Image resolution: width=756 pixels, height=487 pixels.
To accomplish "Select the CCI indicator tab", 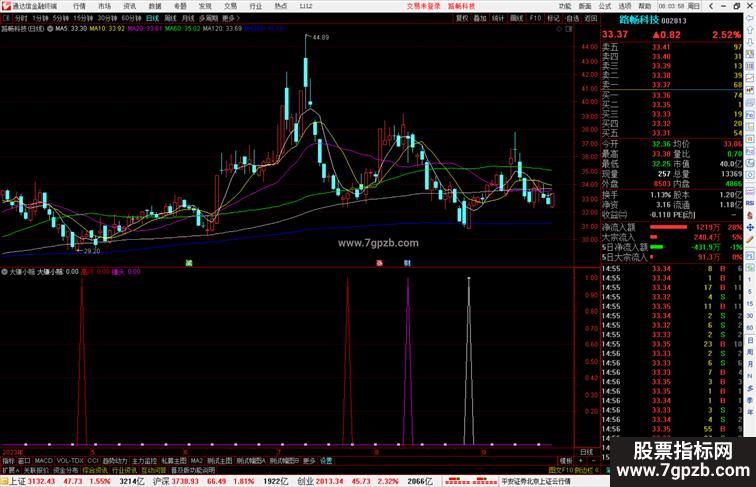I will pyautogui.click(x=93, y=461).
